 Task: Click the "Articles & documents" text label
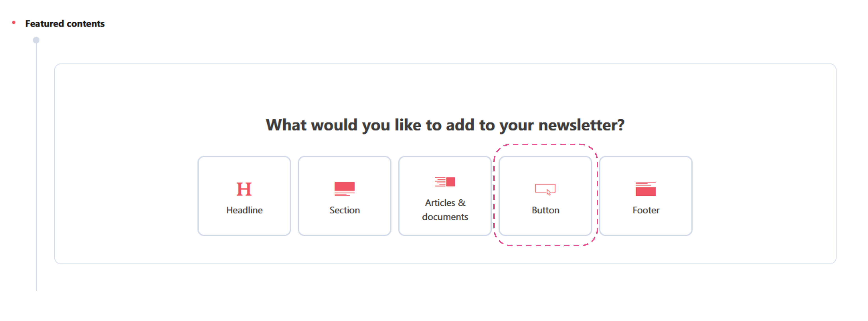click(x=445, y=210)
